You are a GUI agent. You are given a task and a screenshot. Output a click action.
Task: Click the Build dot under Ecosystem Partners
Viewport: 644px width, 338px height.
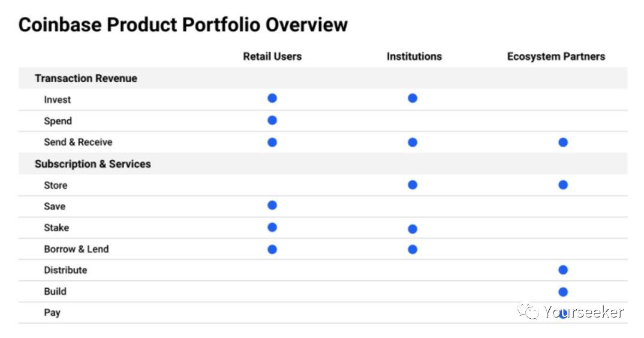563,292
